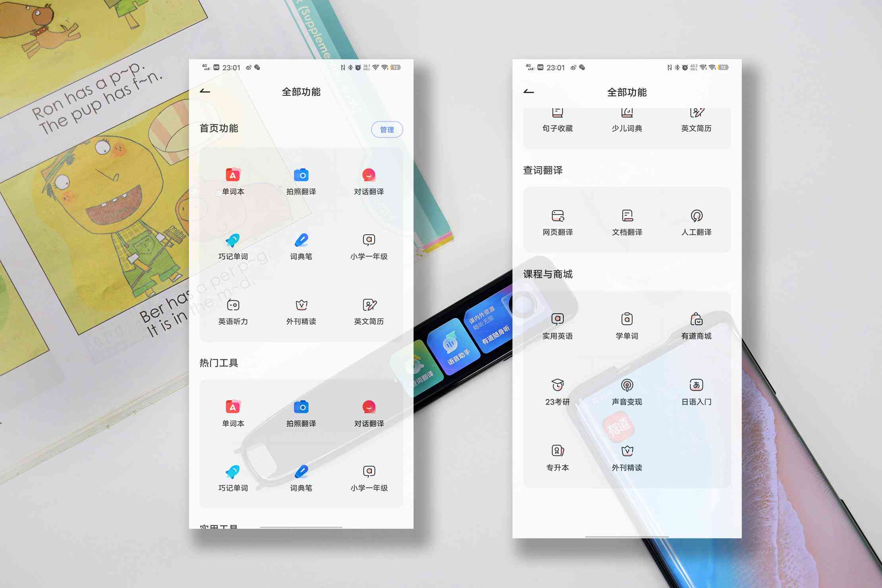Open 对话翻译 (Dialogue Translation) tool
The width and height of the screenshot is (882, 588).
(368, 179)
